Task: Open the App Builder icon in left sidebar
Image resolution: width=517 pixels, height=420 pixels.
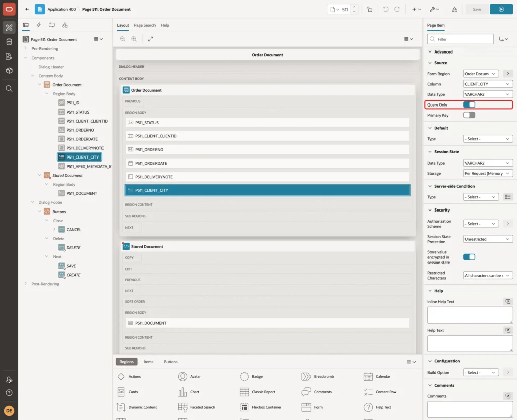Action: (x=9, y=28)
